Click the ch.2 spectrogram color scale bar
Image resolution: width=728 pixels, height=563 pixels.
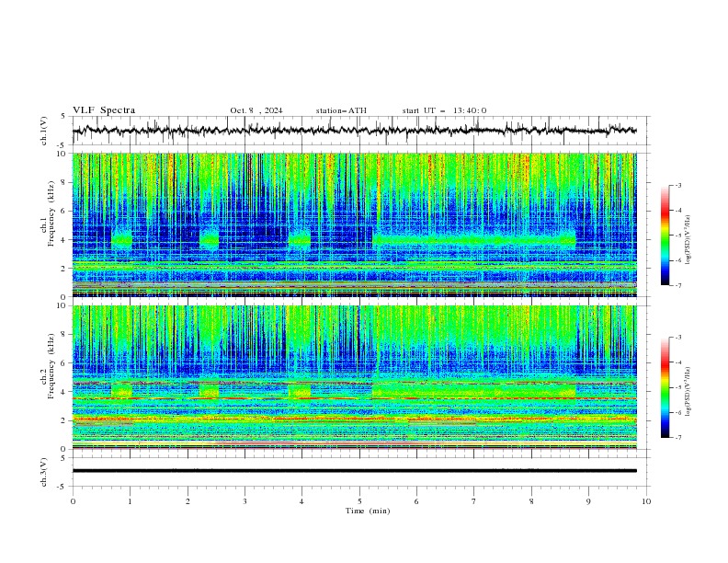[x=665, y=387]
